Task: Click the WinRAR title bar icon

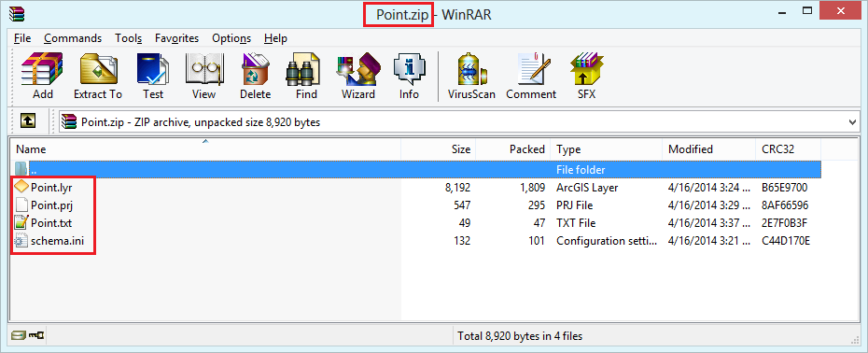Action: (16, 13)
